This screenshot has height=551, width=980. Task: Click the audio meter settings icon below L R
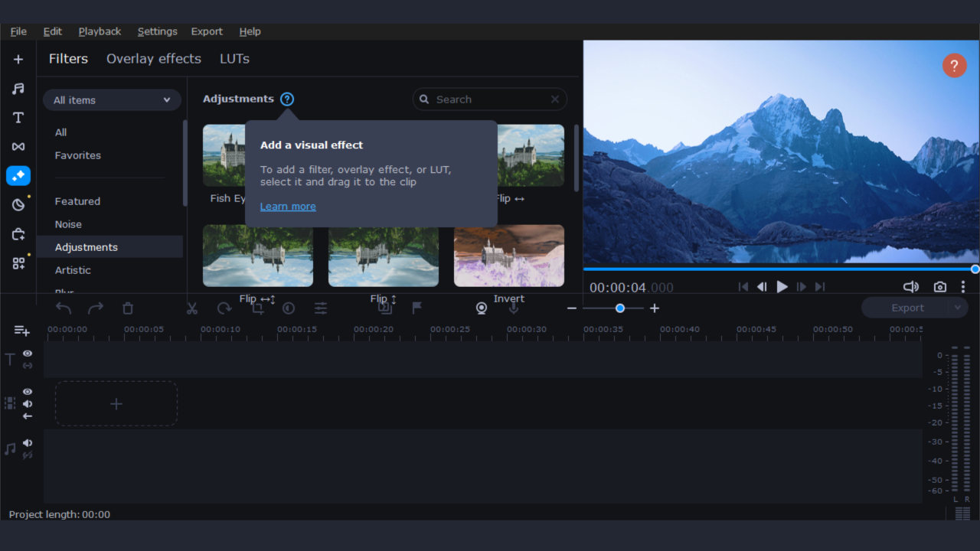pyautogui.click(x=962, y=514)
